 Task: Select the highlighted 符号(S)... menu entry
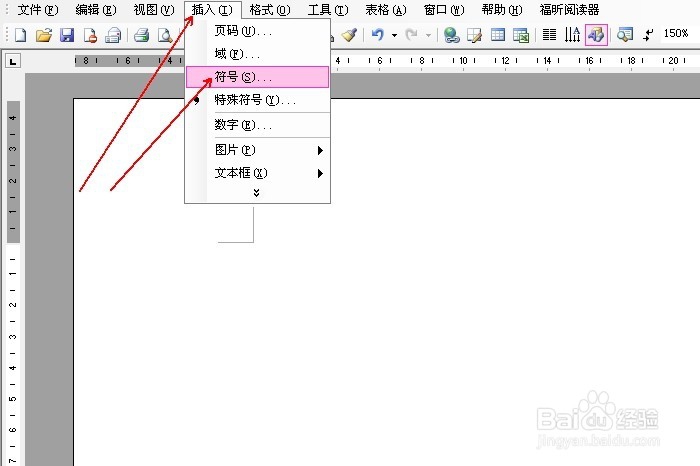click(258, 77)
